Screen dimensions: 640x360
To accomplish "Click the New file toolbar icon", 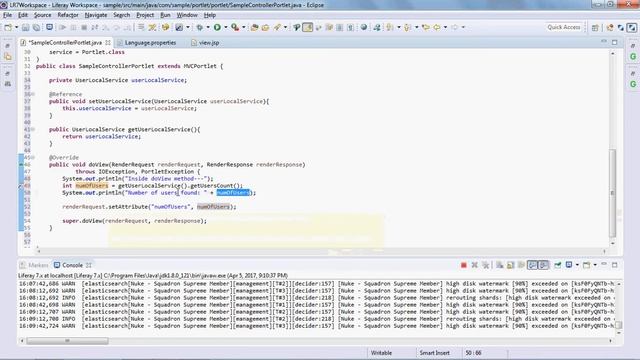I will tap(8, 27).
